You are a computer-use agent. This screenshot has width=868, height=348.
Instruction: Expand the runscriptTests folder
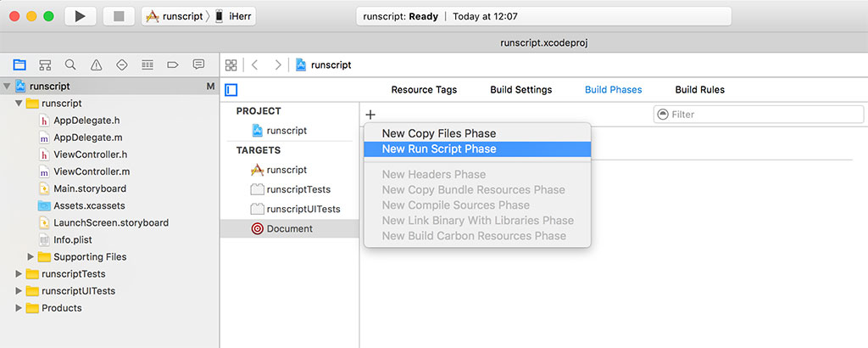19,274
